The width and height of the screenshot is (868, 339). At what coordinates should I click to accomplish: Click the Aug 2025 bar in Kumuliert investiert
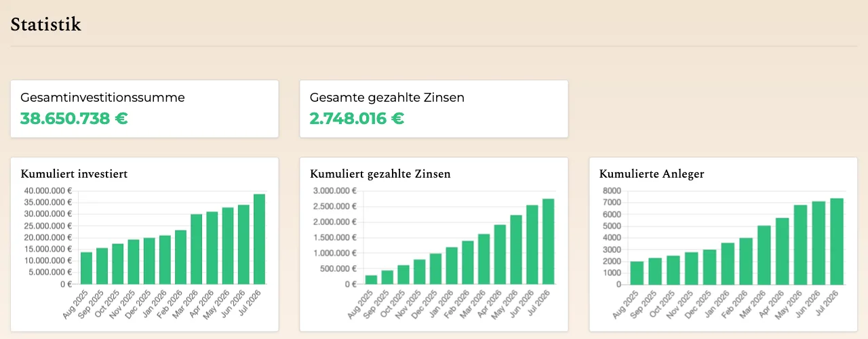(87, 268)
